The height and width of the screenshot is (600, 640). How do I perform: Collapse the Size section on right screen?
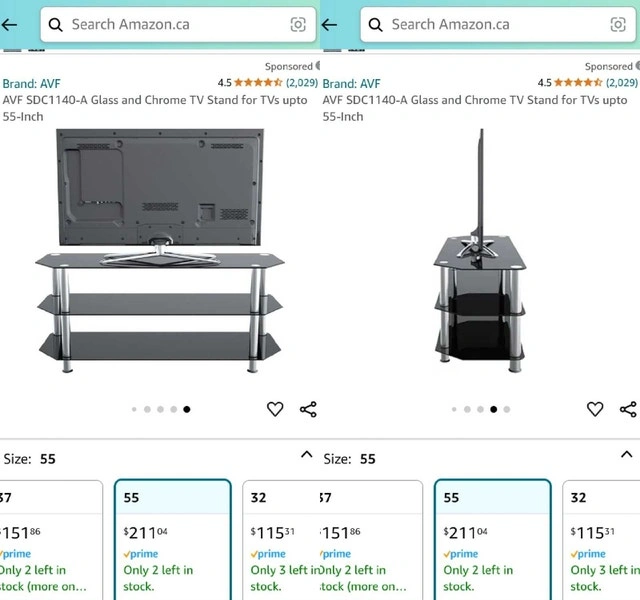click(x=626, y=455)
